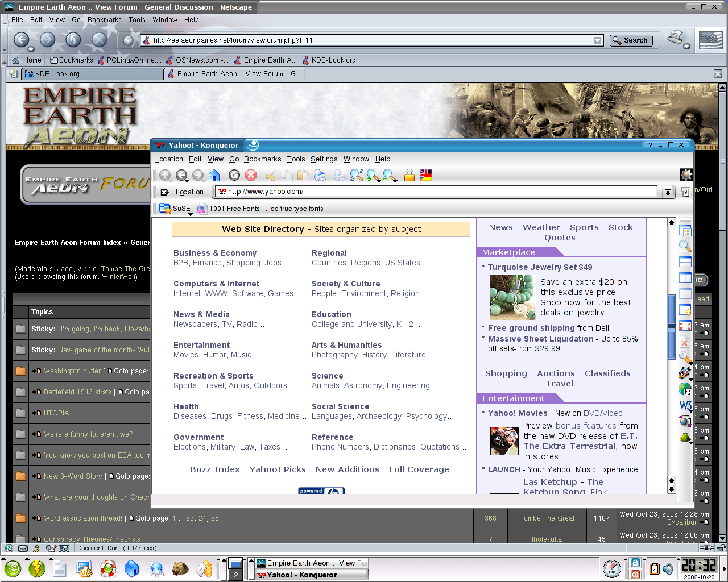Click the New Tab icon with yellow star
The image size is (728, 582).
(685, 310)
